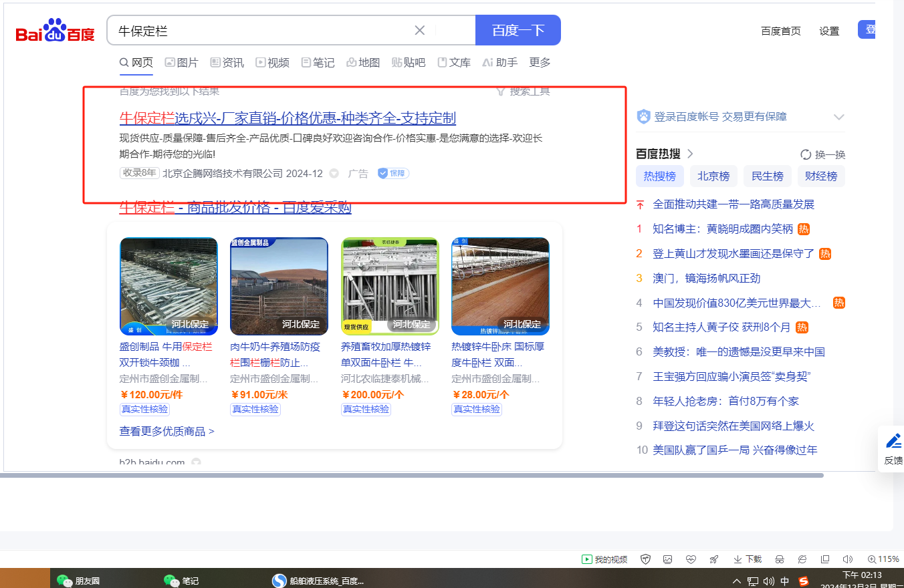Click the rocket accelerator icon in the status bar
The height and width of the screenshot is (588, 904).
click(713, 559)
